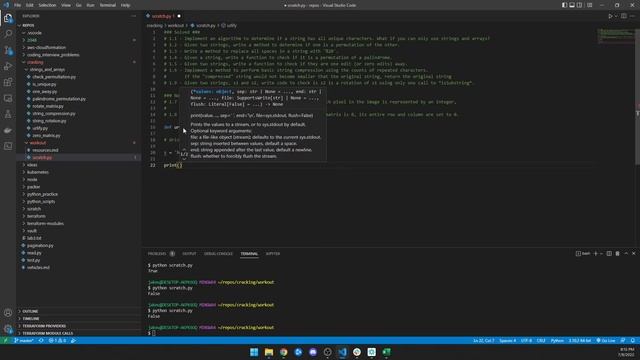Click the Go Live status bar button

(x=606, y=340)
